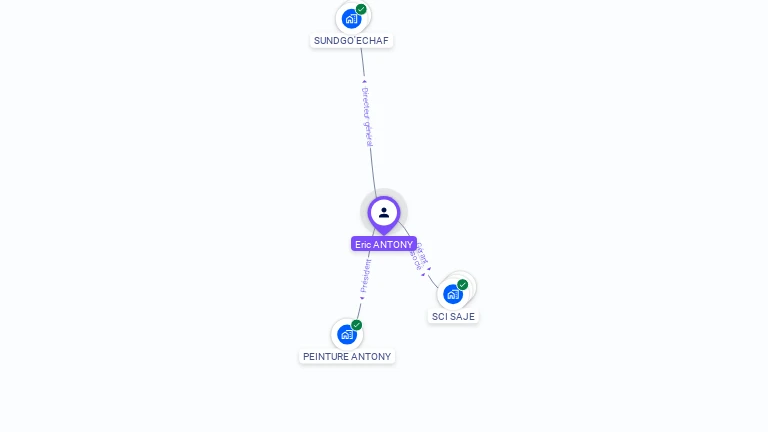Click the purple Eric ANTONY label
This screenshot has width=768, height=432.
384,244
